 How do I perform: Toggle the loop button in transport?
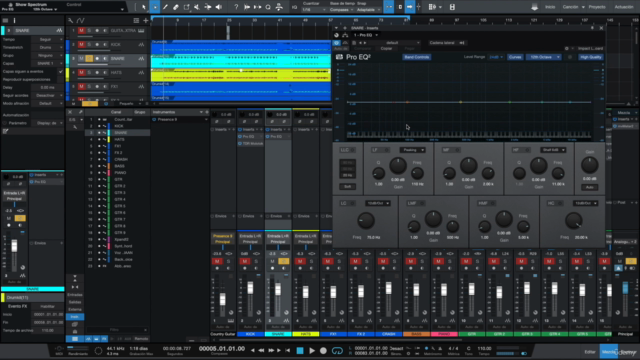point(337,350)
